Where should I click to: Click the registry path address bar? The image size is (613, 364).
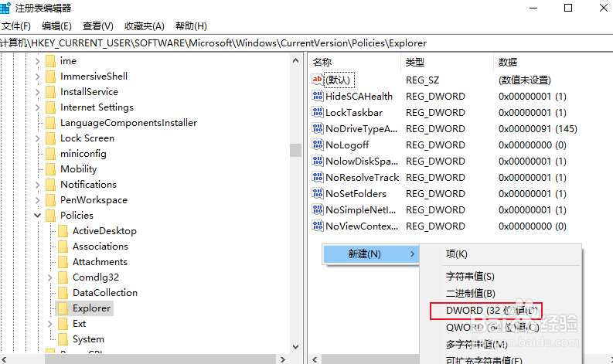click(306, 43)
